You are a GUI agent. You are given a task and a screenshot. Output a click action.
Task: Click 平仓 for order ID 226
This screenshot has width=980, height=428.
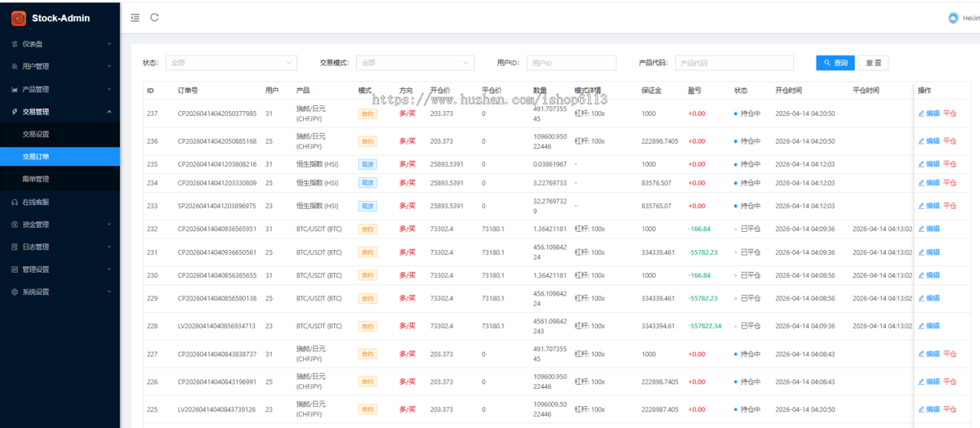950,381
